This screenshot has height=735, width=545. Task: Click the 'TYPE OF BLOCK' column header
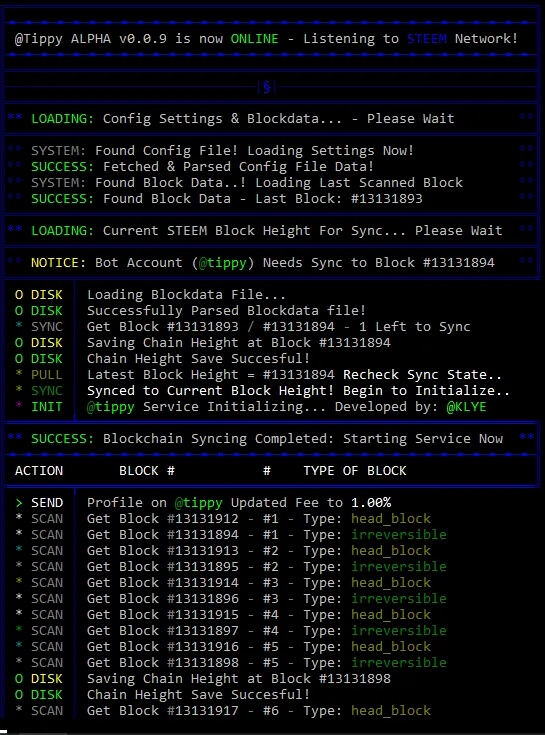[x=355, y=471]
